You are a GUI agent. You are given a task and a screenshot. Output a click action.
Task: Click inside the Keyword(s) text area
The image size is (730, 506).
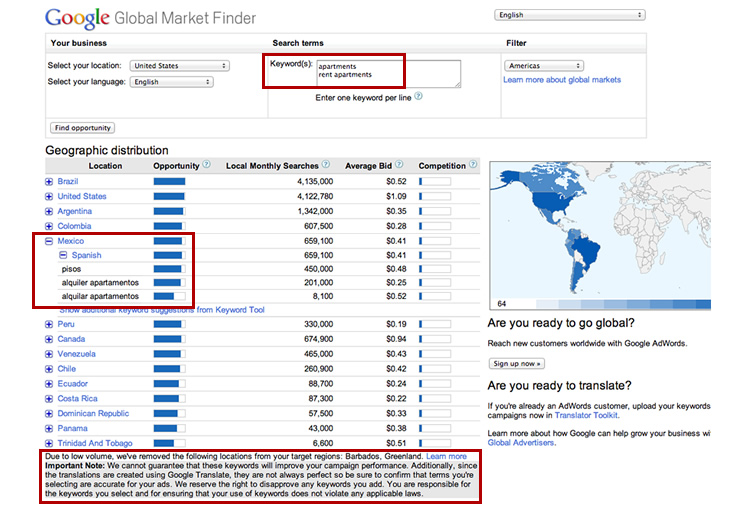(389, 74)
